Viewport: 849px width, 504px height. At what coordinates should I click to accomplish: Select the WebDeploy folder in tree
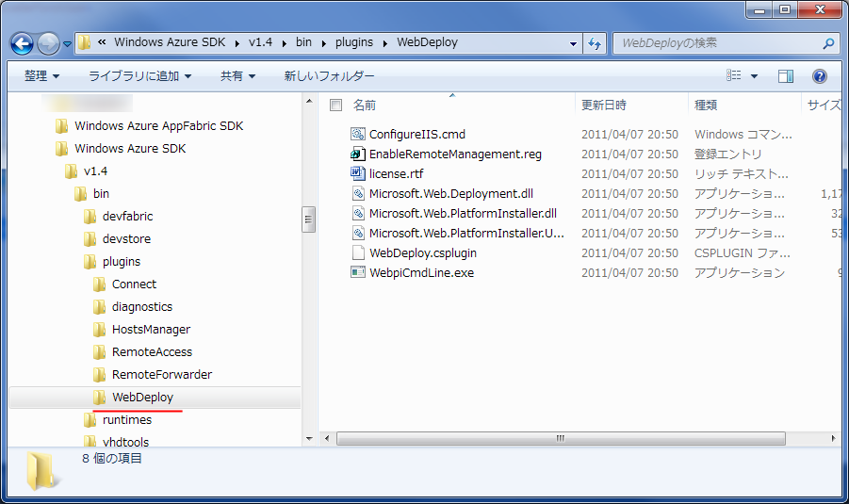(142, 398)
